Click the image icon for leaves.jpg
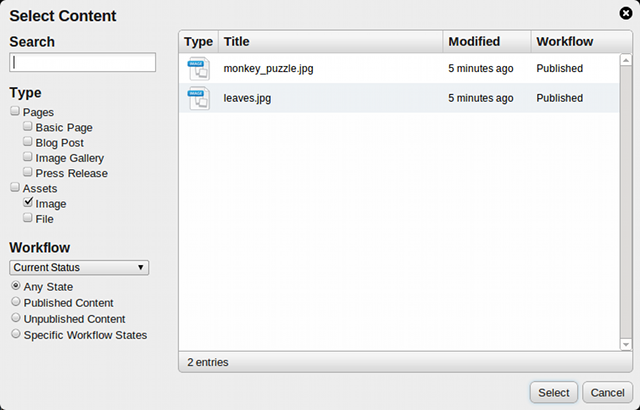 click(199, 98)
